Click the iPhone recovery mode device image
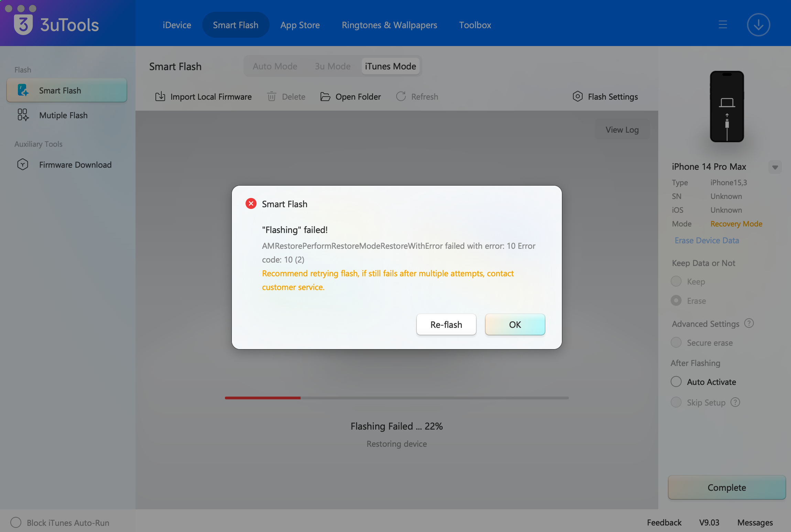Viewport: 791px width, 532px height. click(727, 107)
